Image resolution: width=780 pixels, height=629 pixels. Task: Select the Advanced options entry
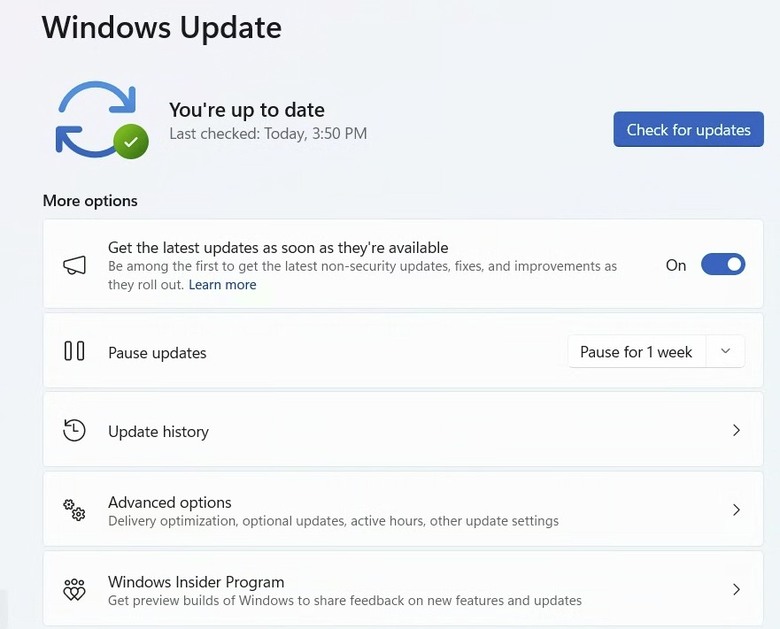pos(403,510)
